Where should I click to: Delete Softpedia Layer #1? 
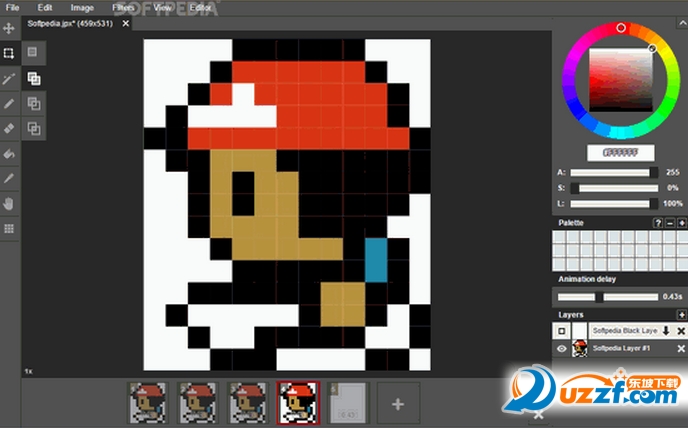(x=681, y=349)
